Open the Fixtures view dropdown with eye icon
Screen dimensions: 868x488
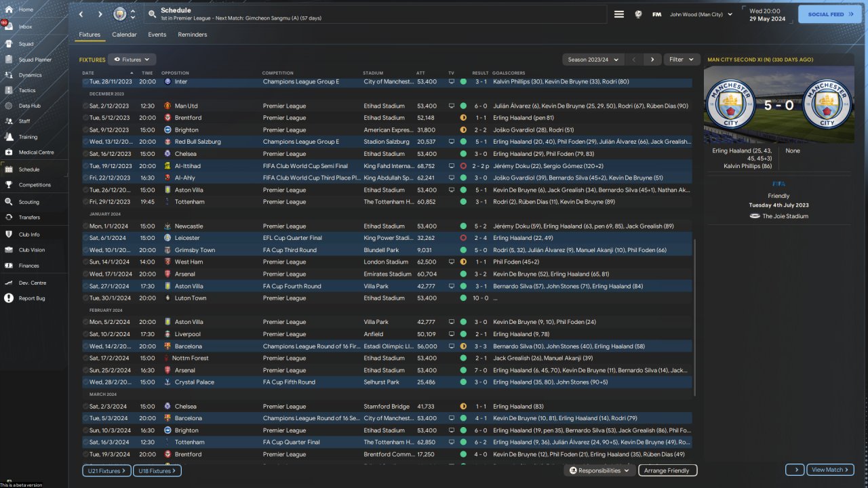tap(132, 60)
